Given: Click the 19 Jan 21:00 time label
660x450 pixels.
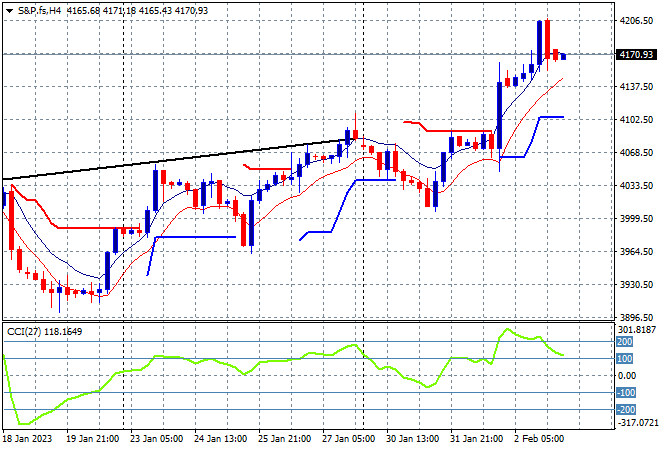Looking at the screenshot, I should [x=93, y=439].
